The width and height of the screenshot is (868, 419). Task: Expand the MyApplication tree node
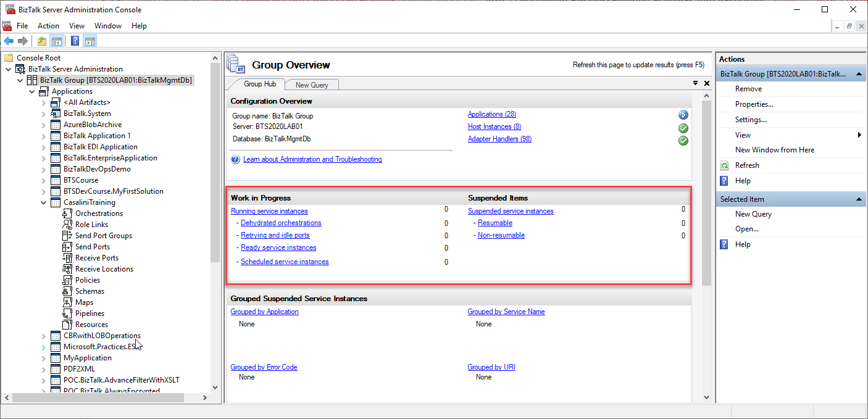coord(44,358)
